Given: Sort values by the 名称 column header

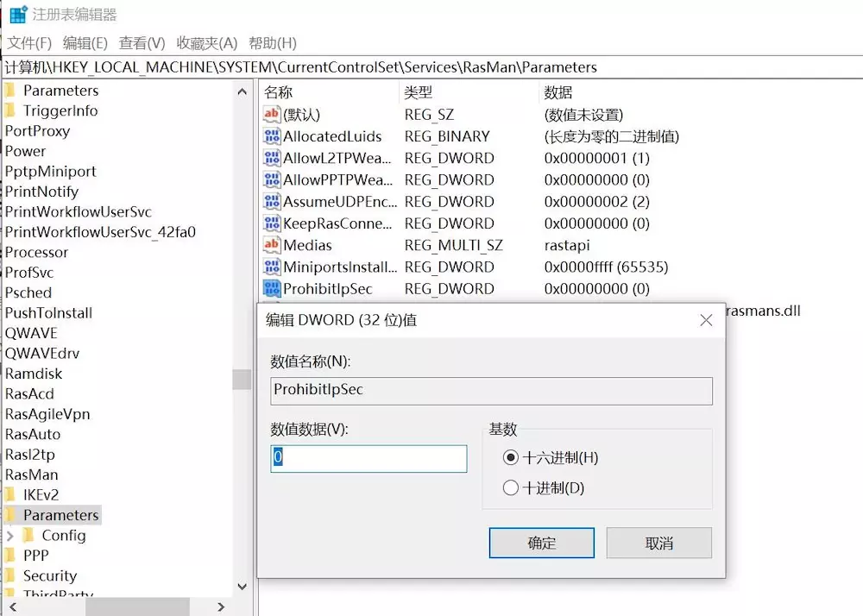Looking at the screenshot, I should [x=279, y=92].
